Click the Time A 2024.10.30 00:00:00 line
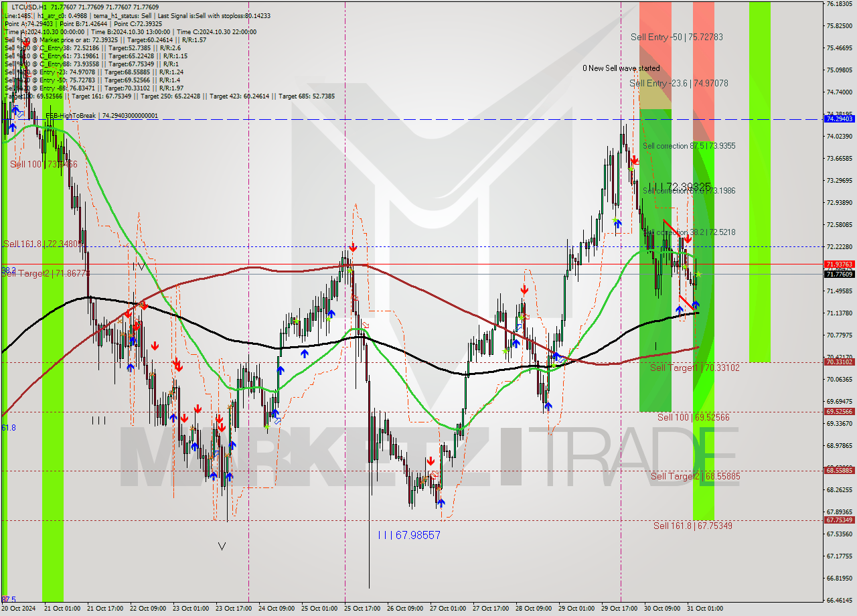857x616 pixels. point(131,31)
